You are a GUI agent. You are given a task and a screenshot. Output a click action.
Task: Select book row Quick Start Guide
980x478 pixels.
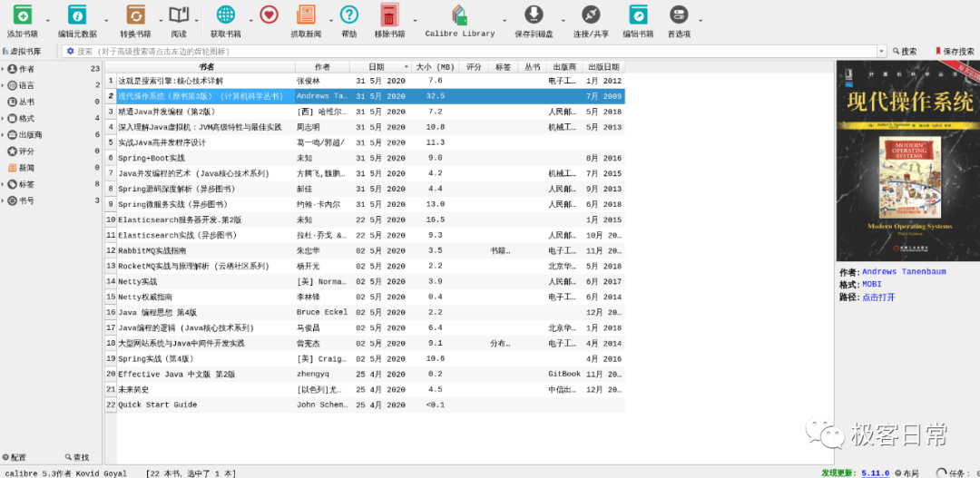pyautogui.click(x=365, y=405)
